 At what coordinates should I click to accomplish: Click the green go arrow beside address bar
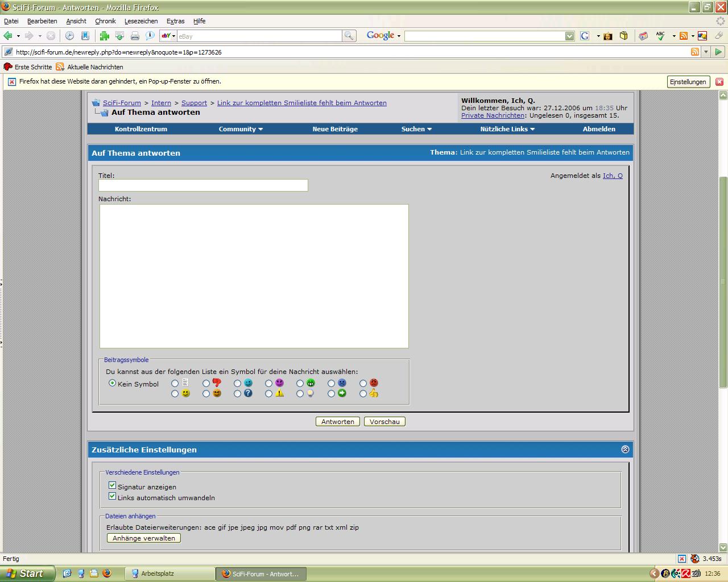(x=718, y=52)
